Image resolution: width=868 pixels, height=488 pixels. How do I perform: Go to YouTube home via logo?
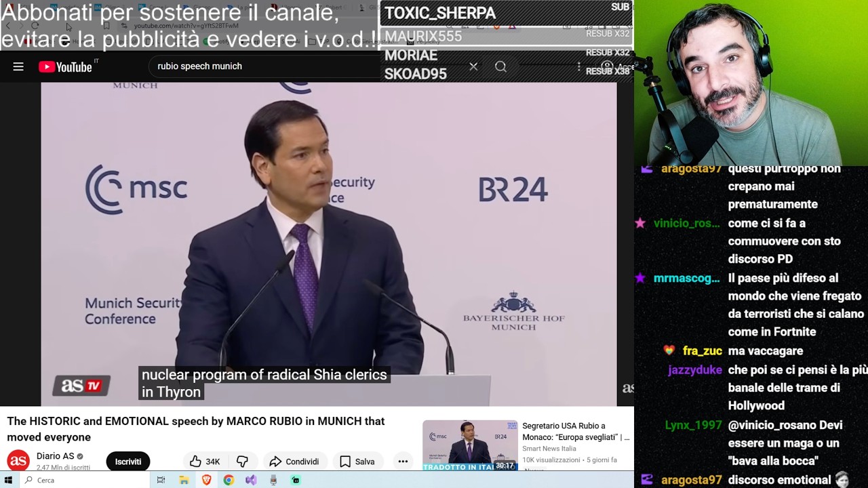(x=65, y=66)
